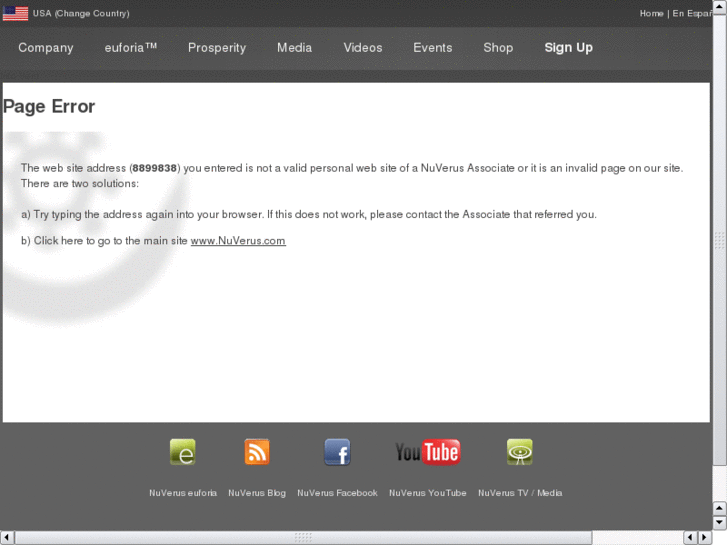Click the NuVerus Blog text link
The image size is (727, 545).
click(257, 493)
